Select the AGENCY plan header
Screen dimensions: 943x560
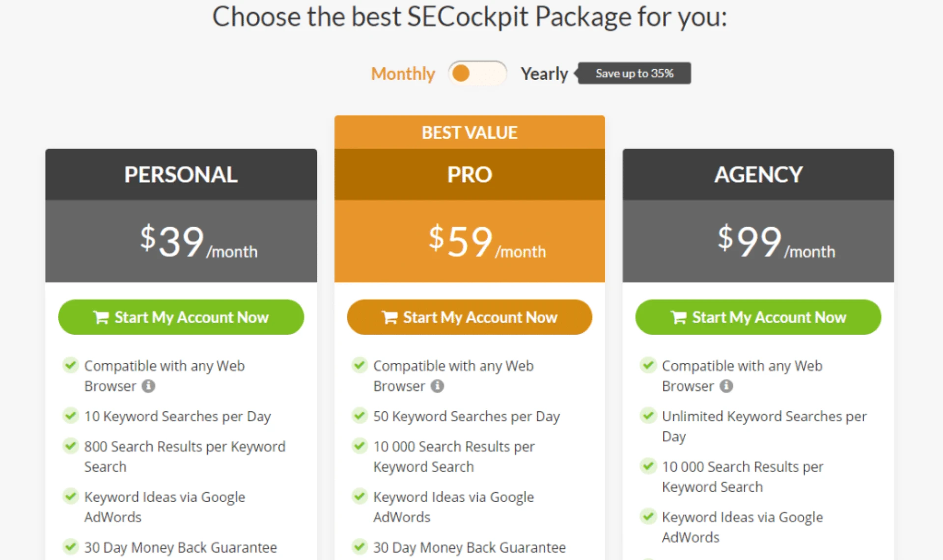pyautogui.click(x=758, y=175)
